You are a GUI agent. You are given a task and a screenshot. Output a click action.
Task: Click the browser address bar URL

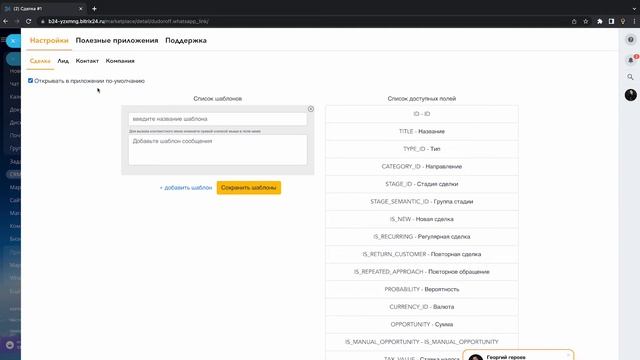(x=128, y=21)
